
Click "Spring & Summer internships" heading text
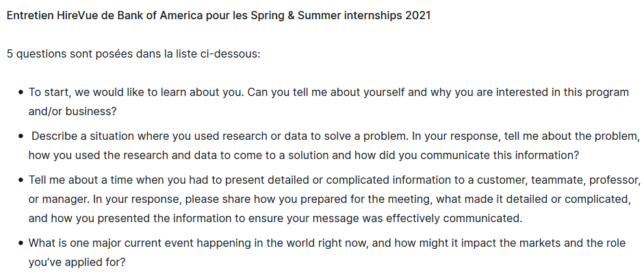(x=328, y=15)
